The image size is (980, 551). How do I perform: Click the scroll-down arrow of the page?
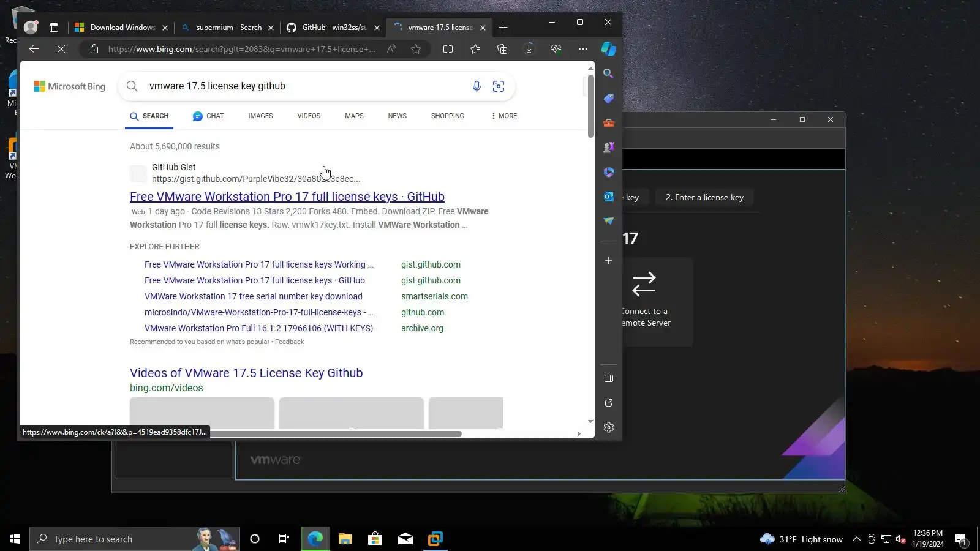coord(590,421)
